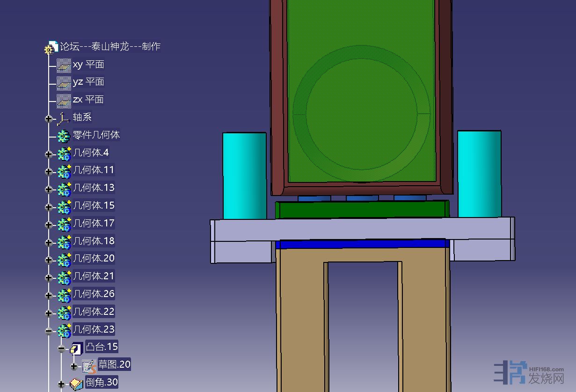Expand the 倒角.30 node
The width and height of the screenshot is (576, 392).
(x=61, y=384)
